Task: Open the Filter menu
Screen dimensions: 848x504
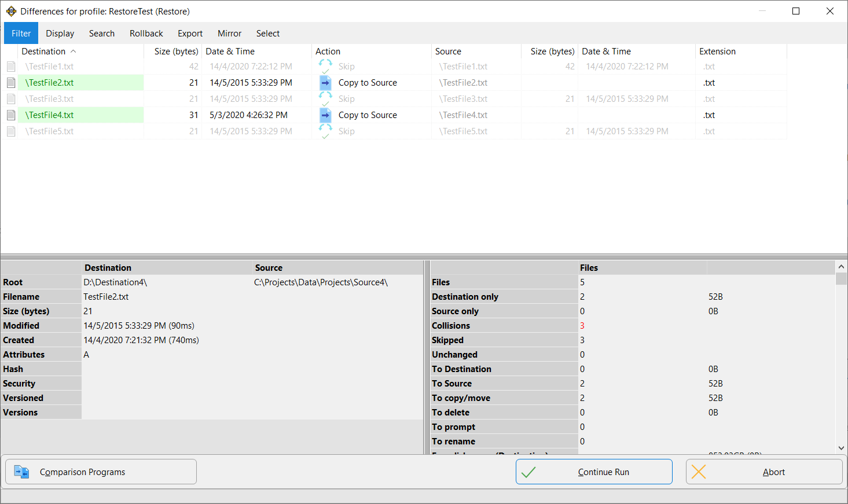Action: coord(21,34)
